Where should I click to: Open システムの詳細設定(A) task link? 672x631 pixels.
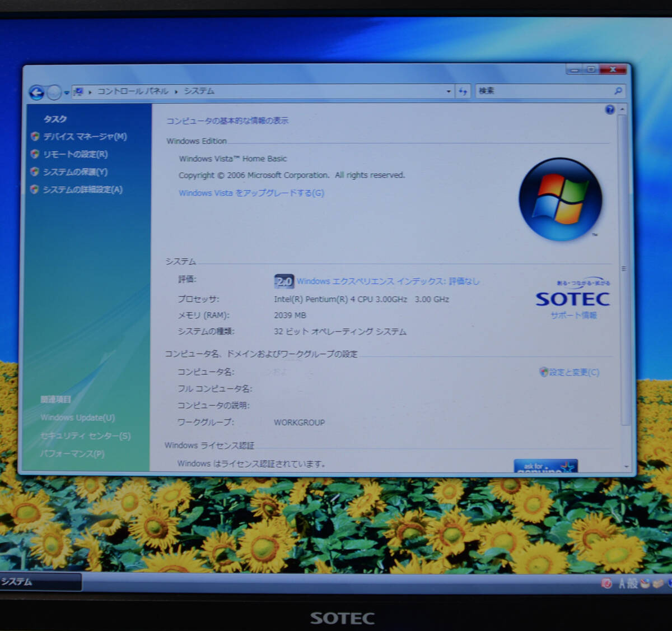(82, 189)
